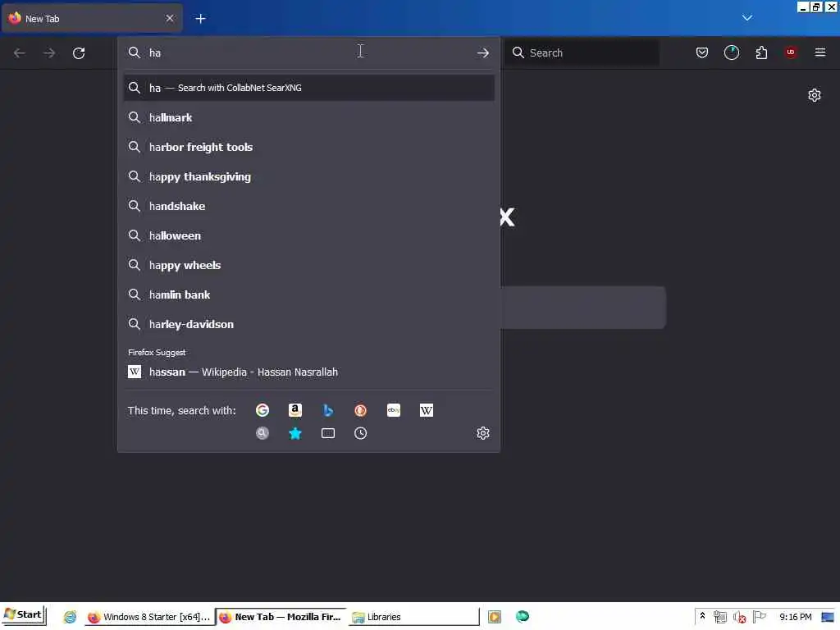Choose the 'happy thanksgiving' suggestion
Image resolution: width=840 pixels, height=630 pixels.
pos(309,176)
